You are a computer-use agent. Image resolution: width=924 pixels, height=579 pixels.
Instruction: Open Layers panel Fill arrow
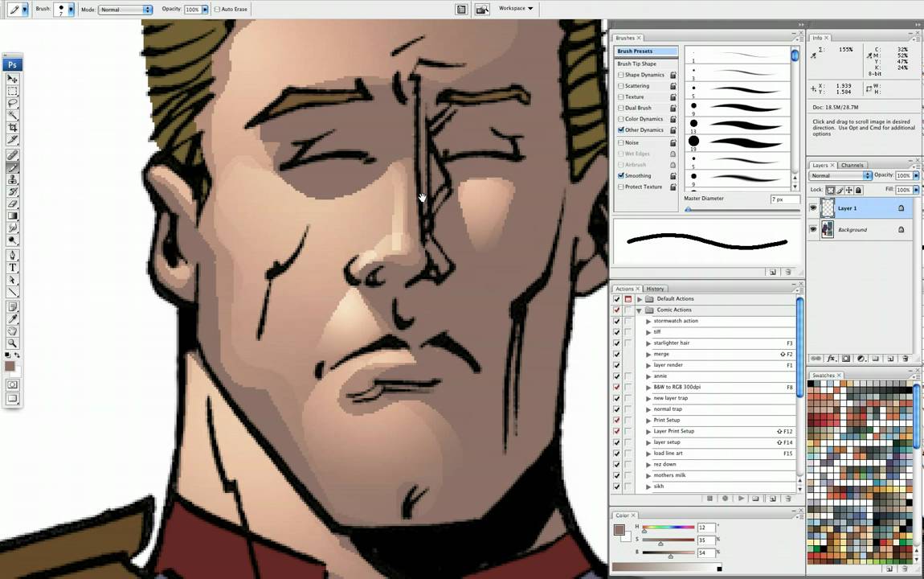[916, 190]
